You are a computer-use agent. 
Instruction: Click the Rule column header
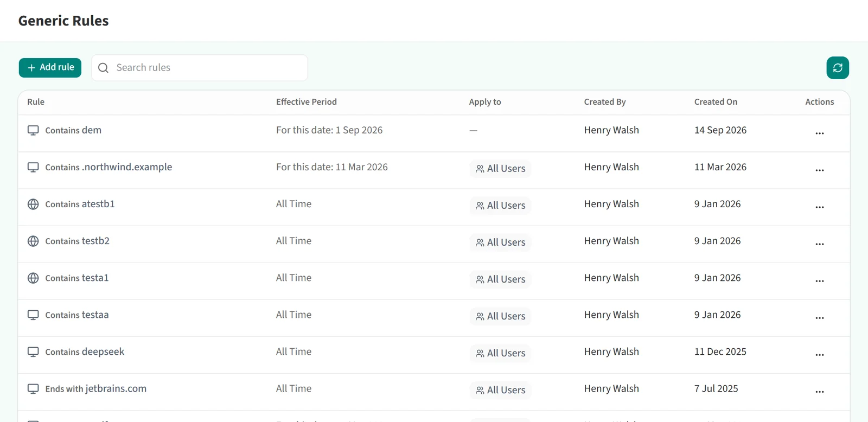[36, 102]
